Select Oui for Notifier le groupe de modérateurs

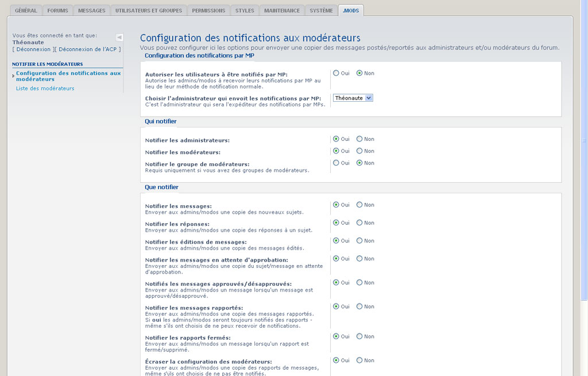pos(336,163)
